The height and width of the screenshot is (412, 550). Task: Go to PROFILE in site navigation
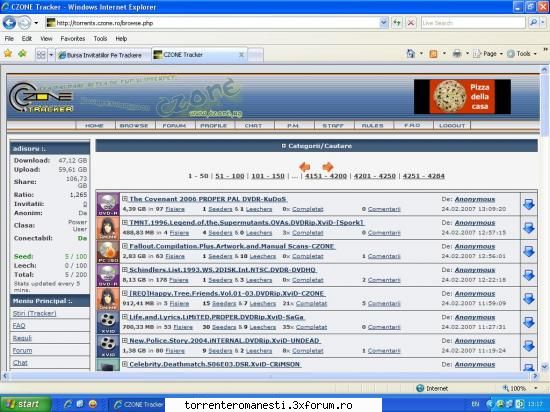(x=214, y=126)
